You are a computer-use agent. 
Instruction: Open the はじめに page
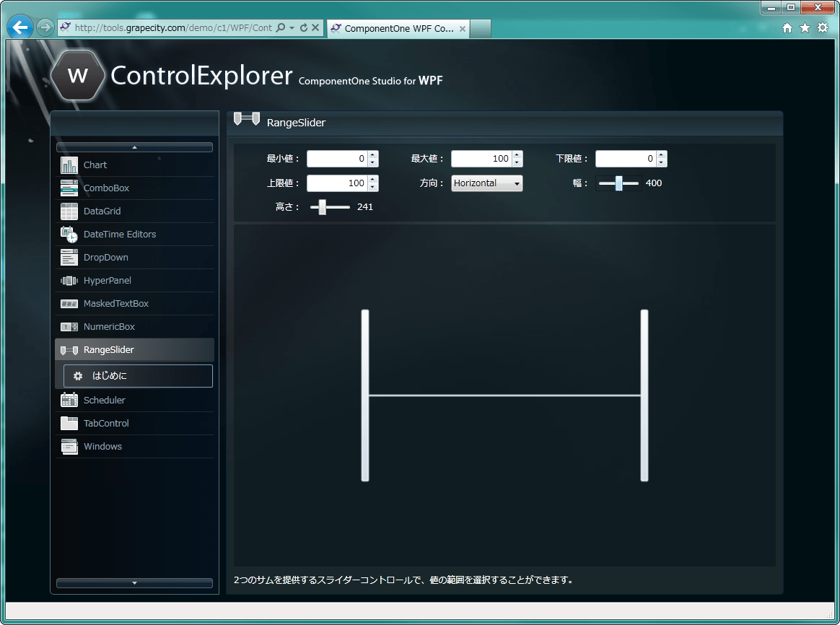pos(108,375)
